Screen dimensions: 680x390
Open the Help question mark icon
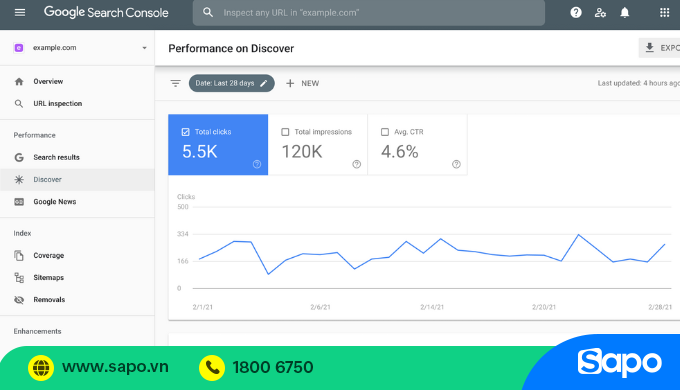[576, 13]
